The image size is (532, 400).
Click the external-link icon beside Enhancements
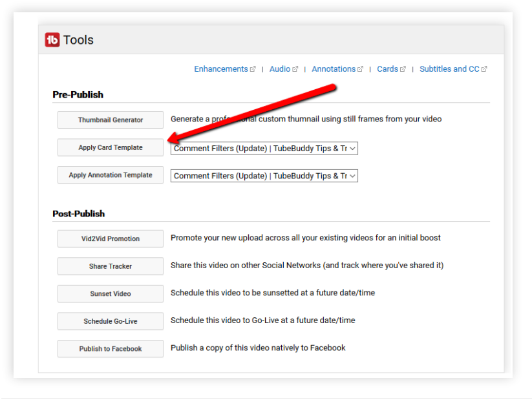pyautogui.click(x=253, y=68)
